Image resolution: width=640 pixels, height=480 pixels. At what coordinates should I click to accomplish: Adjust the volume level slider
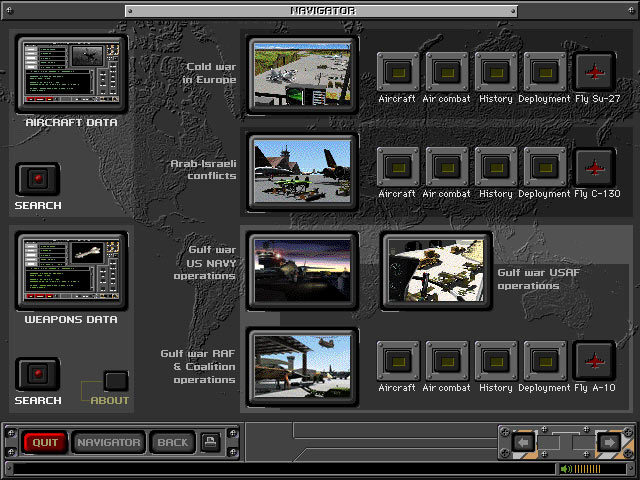coord(588,469)
